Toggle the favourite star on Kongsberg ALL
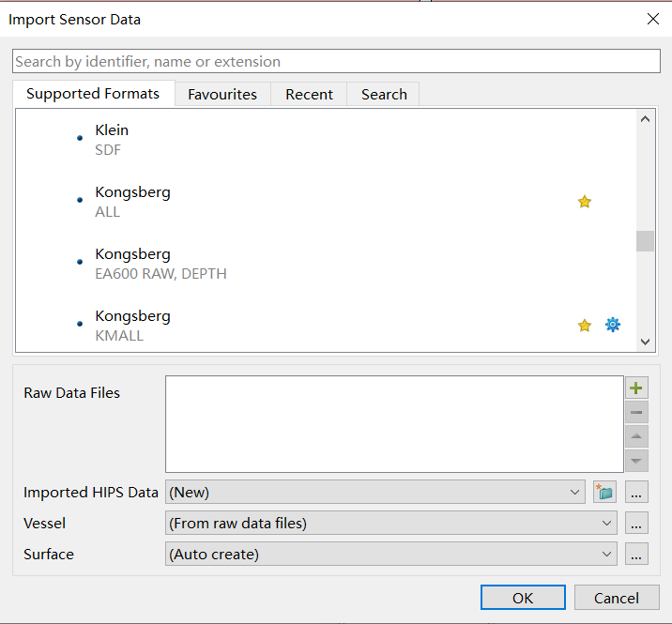Viewport: 672px width, 624px height. (x=585, y=202)
